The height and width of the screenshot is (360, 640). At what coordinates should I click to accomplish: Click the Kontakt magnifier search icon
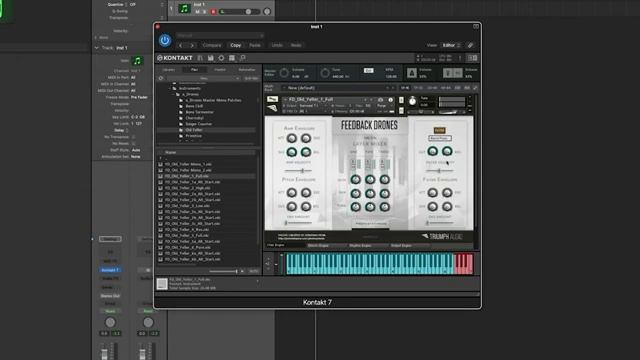pos(242,58)
